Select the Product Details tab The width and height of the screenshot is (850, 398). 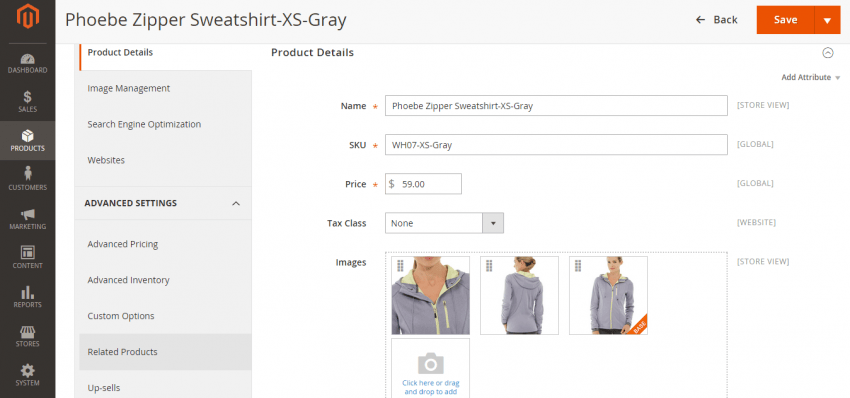165,53
